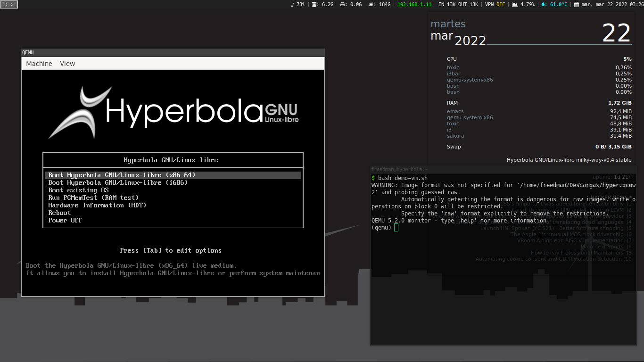Click the (qemu) prompt cursor in terminal

click(x=396, y=228)
